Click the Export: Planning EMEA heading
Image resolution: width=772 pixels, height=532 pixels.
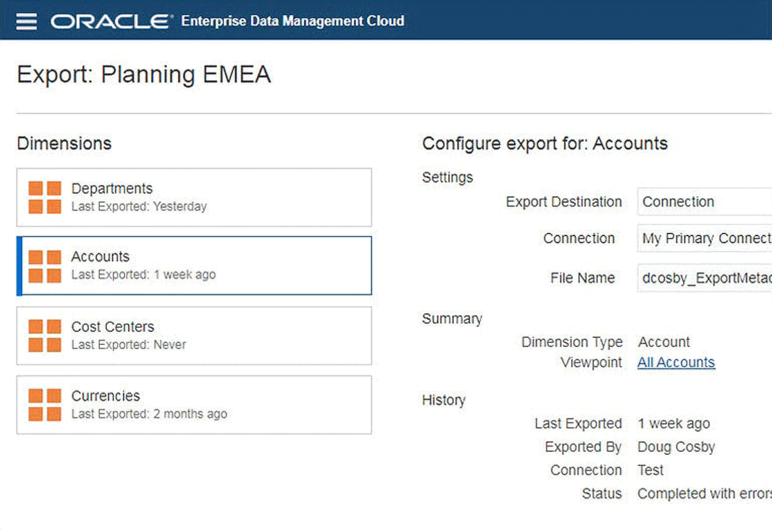[x=143, y=75]
